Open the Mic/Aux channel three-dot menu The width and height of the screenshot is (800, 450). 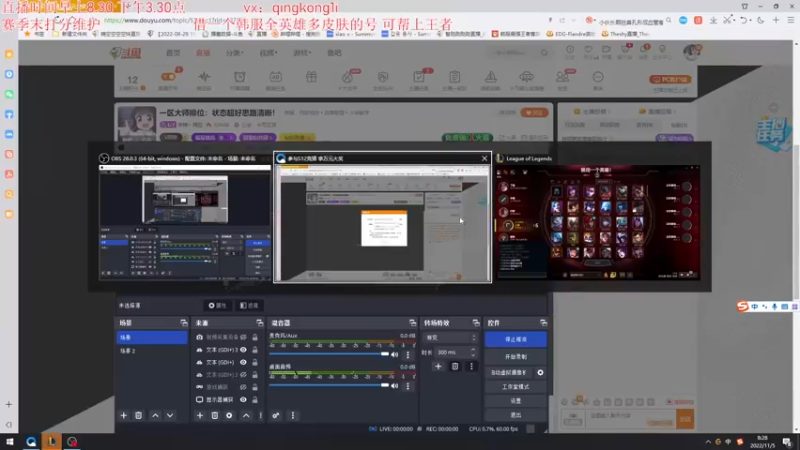pos(408,354)
